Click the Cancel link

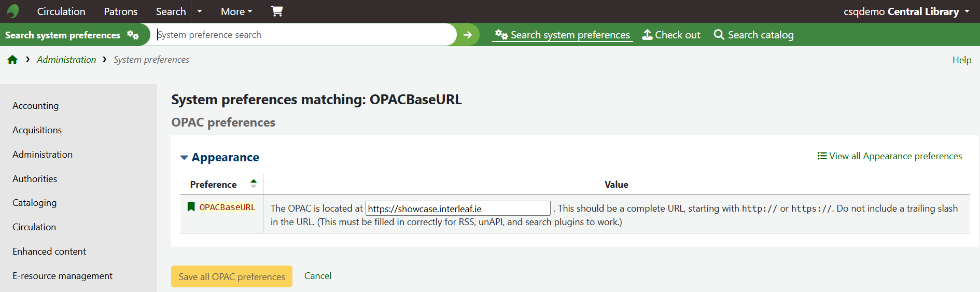click(317, 276)
